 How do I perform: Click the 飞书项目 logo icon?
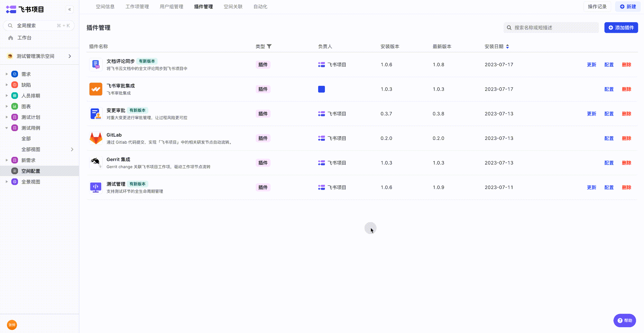(11, 9)
